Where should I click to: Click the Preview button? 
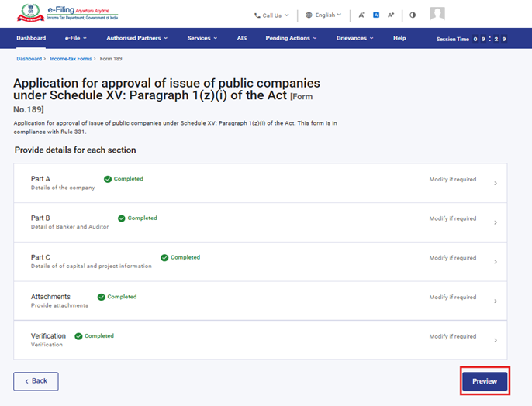pos(485,381)
